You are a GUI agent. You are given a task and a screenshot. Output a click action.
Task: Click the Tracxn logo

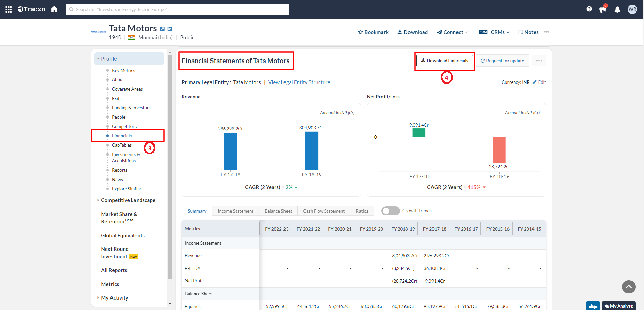click(31, 9)
